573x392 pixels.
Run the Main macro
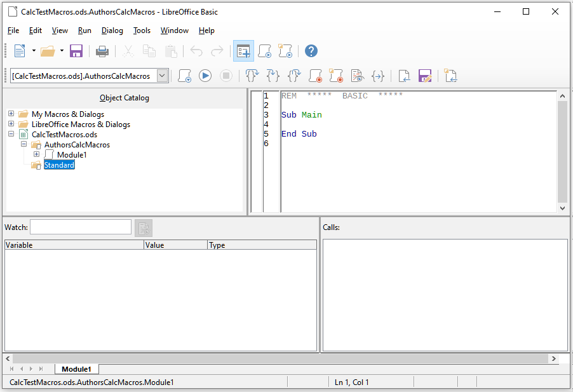[x=205, y=76]
